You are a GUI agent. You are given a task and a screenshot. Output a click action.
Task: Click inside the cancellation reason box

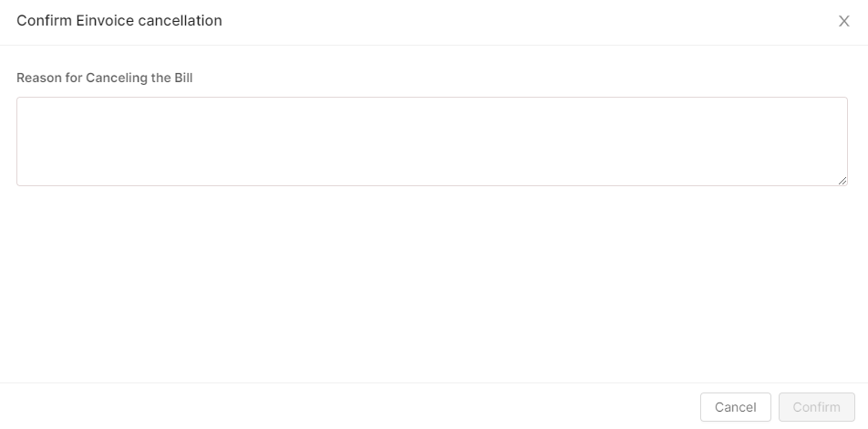coord(432,141)
